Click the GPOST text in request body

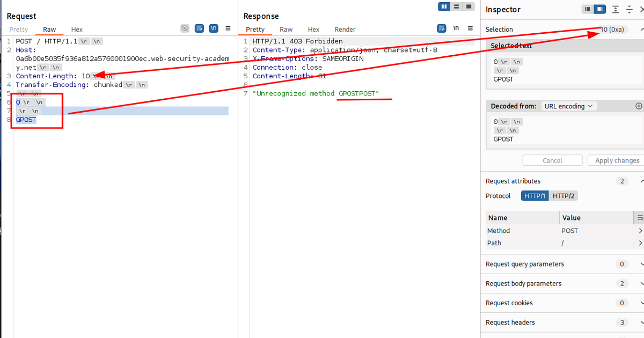pyautogui.click(x=26, y=120)
